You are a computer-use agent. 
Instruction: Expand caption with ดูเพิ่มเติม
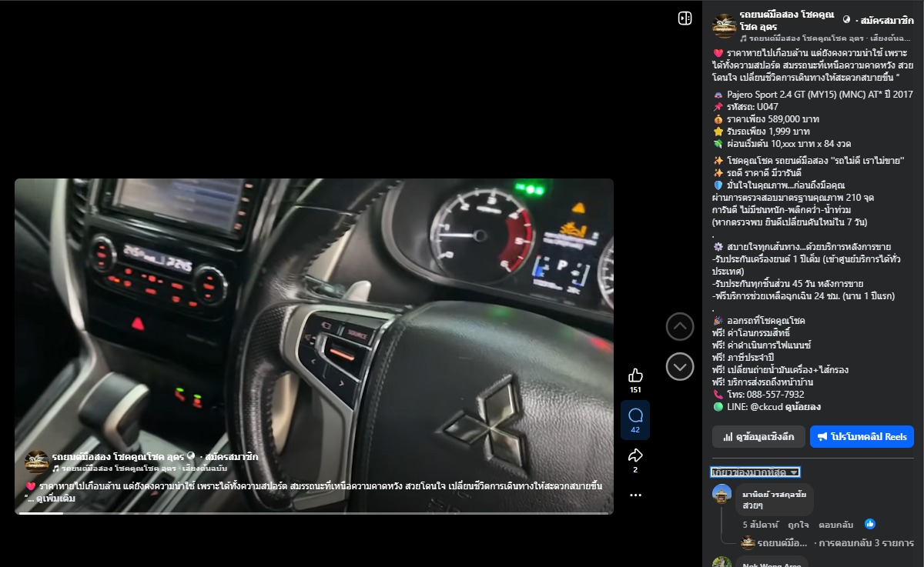(57, 499)
